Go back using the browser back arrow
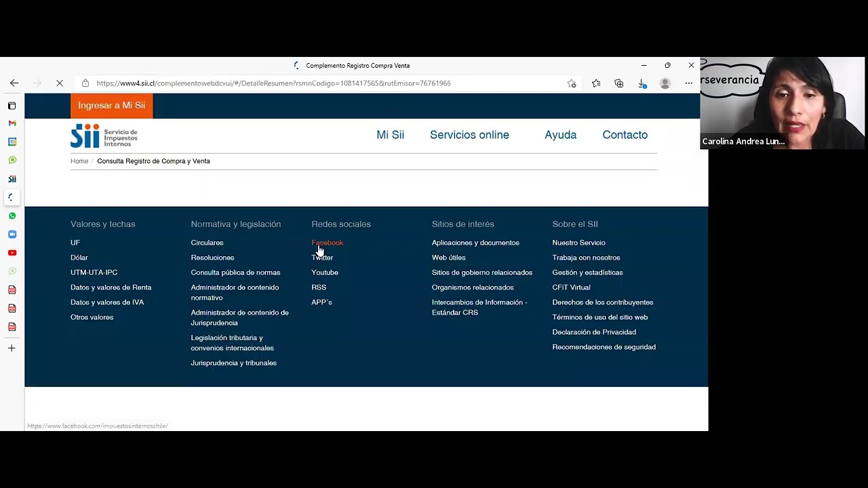Image resolution: width=868 pixels, height=488 pixels. 14,83
